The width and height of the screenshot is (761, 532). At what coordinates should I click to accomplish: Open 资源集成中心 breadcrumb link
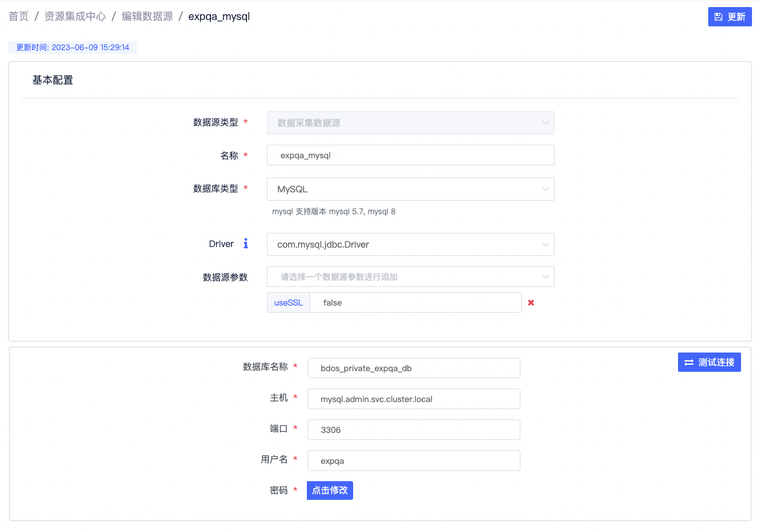point(75,17)
